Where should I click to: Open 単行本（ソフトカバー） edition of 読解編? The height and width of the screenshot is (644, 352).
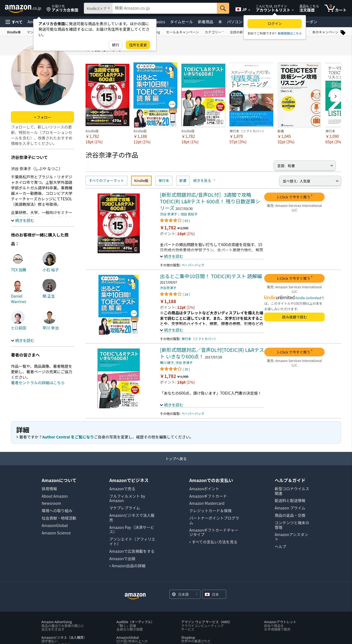click(199, 339)
